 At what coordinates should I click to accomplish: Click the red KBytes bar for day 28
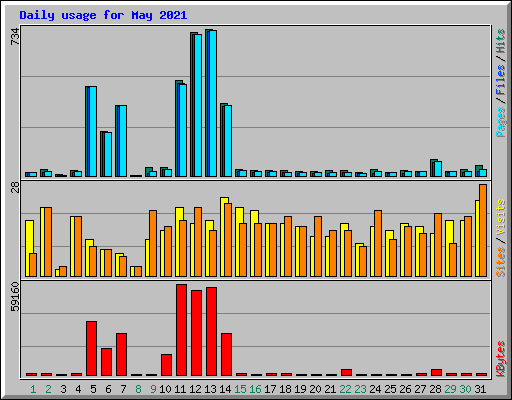436,372
